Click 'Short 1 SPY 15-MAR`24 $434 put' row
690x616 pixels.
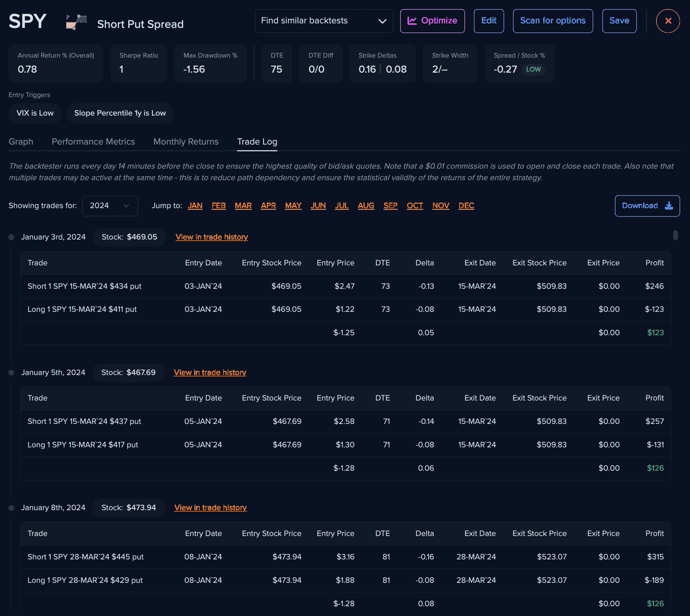[x=345, y=286]
